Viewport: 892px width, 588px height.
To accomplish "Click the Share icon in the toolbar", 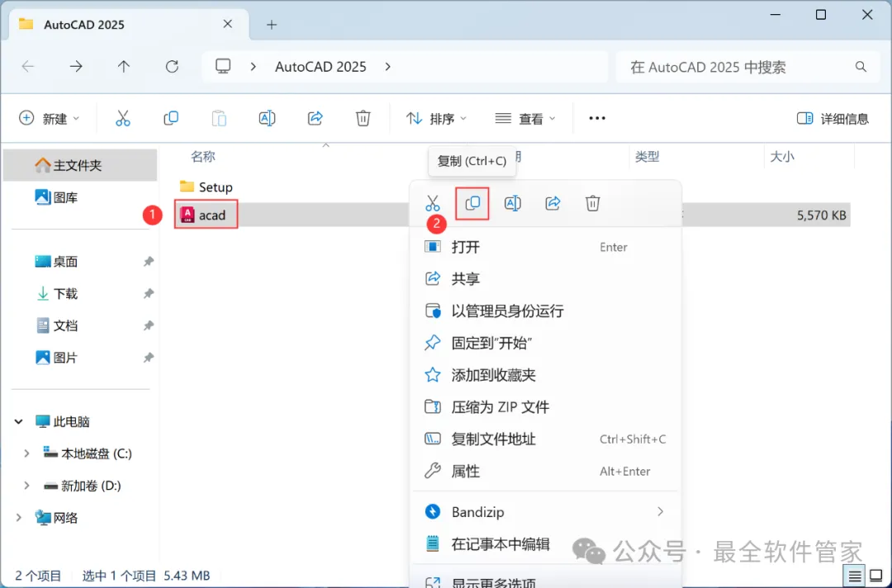I will pos(316,118).
